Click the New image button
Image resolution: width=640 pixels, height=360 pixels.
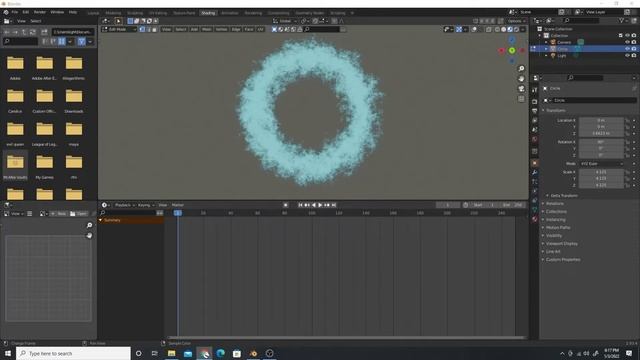(59, 213)
